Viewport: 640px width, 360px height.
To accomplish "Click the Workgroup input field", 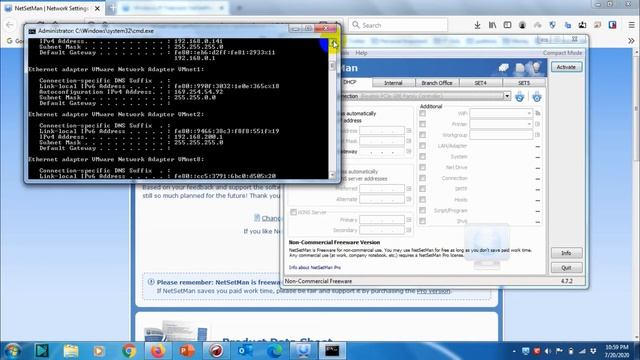I will click(x=501, y=134).
